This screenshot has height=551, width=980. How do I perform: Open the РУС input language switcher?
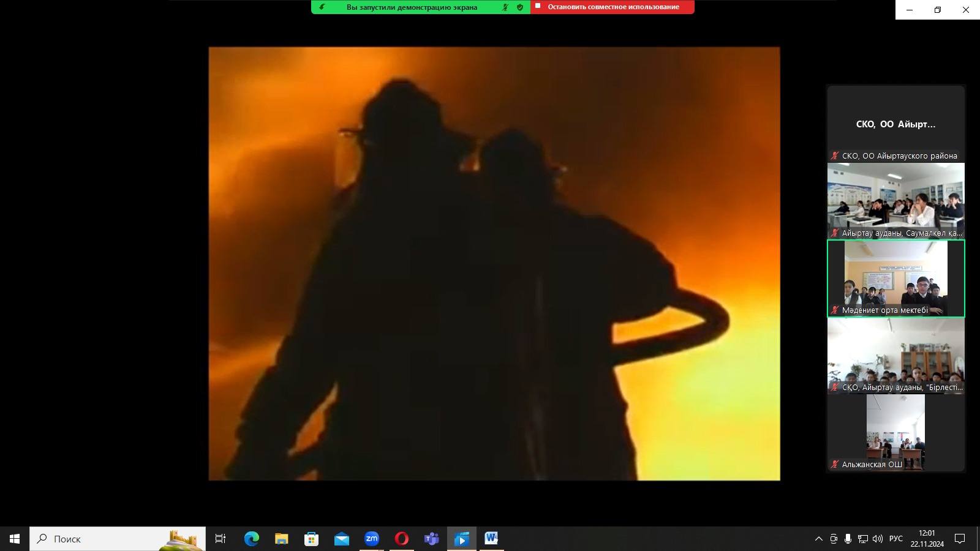pyautogui.click(x=895, y=539)
